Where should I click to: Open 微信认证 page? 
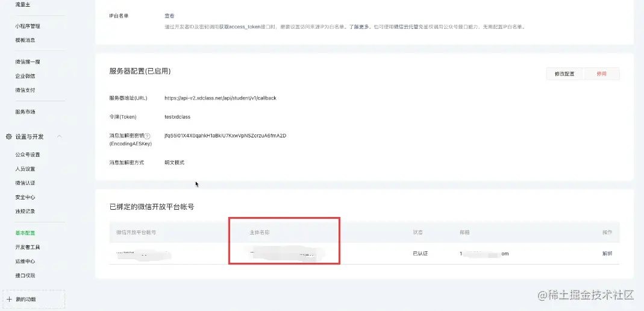25,183
